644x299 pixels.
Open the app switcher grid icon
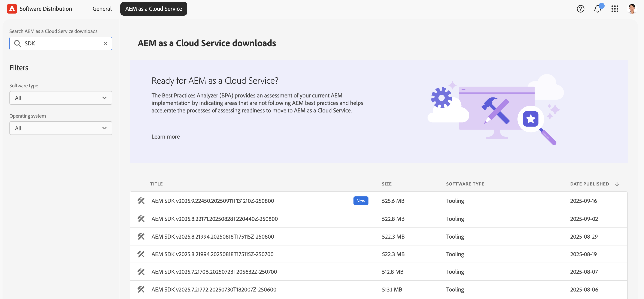(x=615, y=9)
